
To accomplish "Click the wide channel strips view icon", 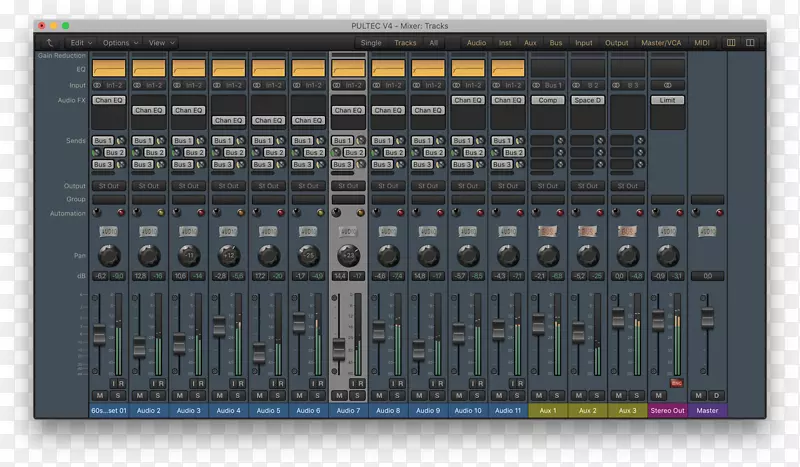I will pyautogui.click(x=750, y=43).
